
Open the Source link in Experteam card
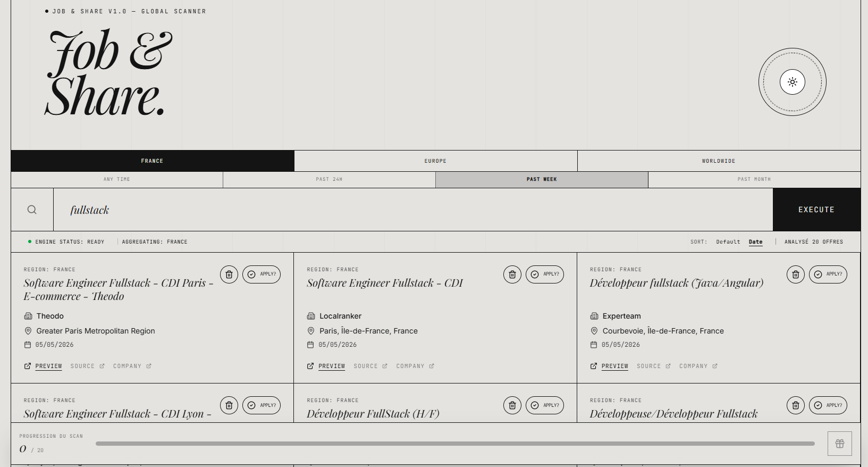(x=654, y=366)
